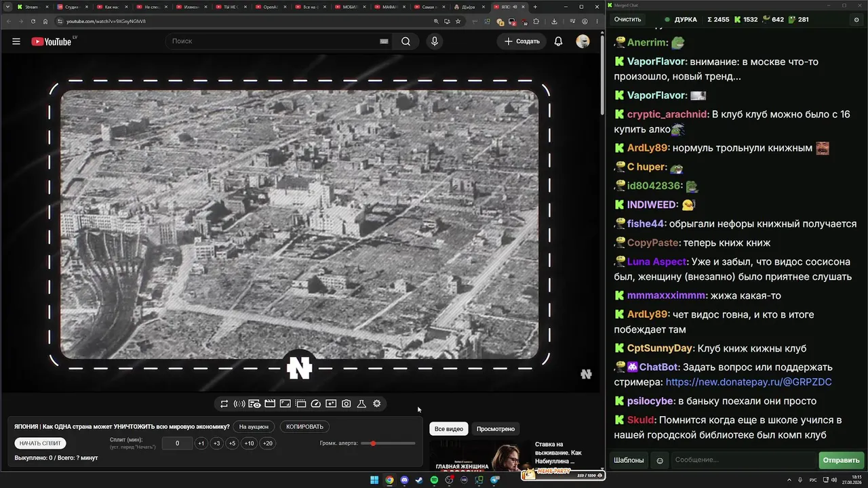Image resolution: width=868 pixels, height=488 pixels.
Task: Open the emoji picker in chat
Action: tap(660, 461)
